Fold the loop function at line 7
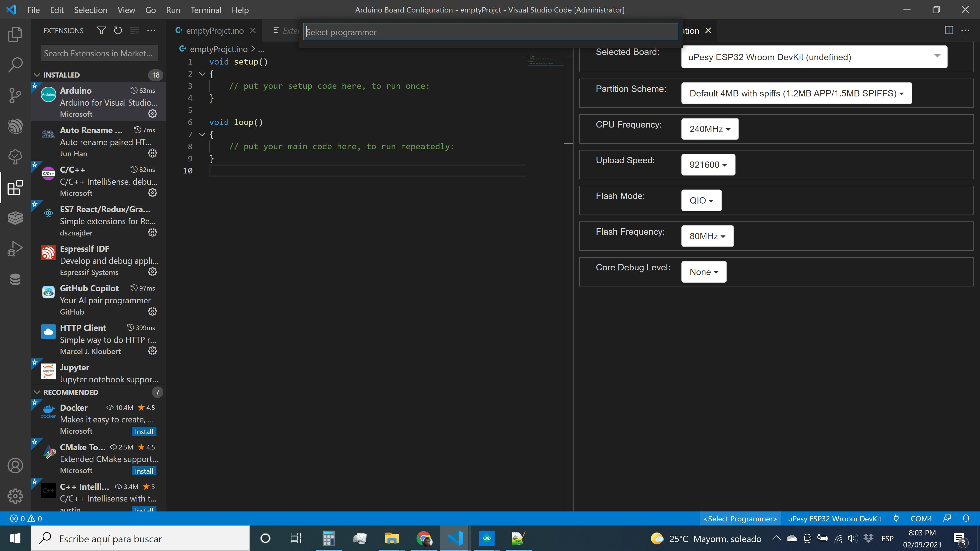Viewport: 980px width, 551px height. click(202, 134)
